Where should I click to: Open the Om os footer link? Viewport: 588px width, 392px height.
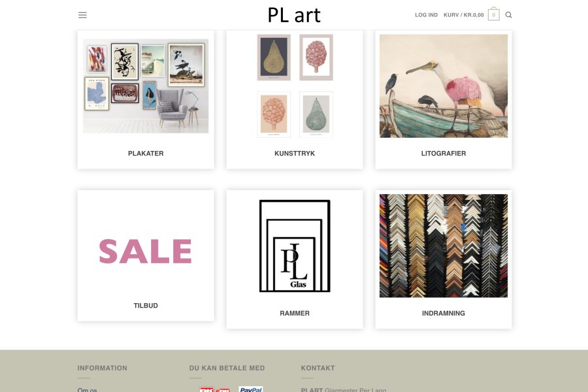tap(87, 390)
